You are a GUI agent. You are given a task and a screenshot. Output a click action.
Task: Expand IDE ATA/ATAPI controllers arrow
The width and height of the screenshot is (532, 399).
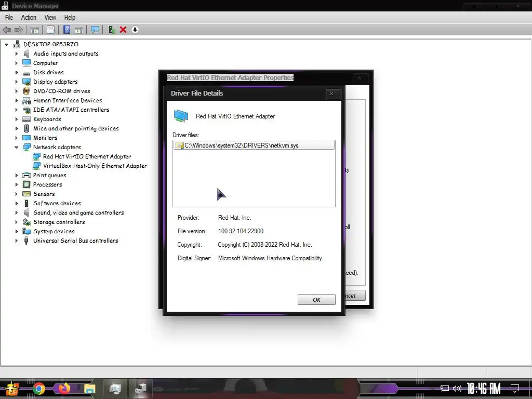pyautogui.click(x=16, y=110)
